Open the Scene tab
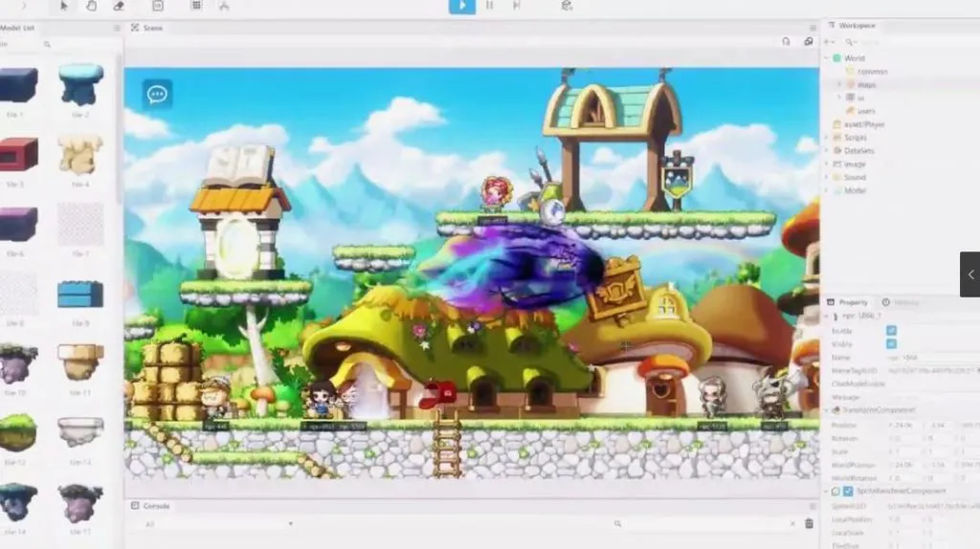 (x=146, y=28)
